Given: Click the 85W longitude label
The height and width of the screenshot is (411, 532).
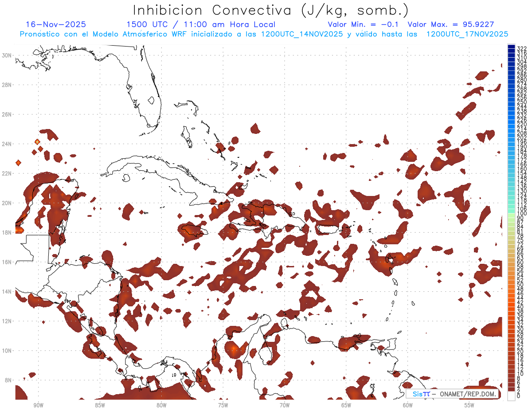Looking at the screenshot, I should 100,405.
